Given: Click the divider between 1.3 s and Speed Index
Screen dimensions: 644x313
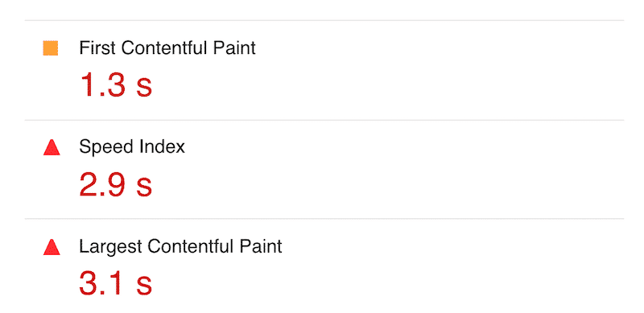Looking at the screenshot, I should [x=324, y=121].
